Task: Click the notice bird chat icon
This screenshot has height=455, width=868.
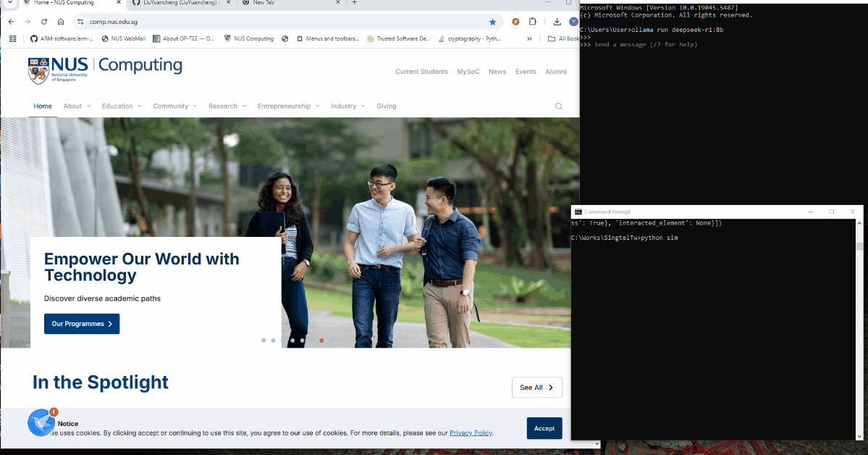Action: click(x=41, y=423)
